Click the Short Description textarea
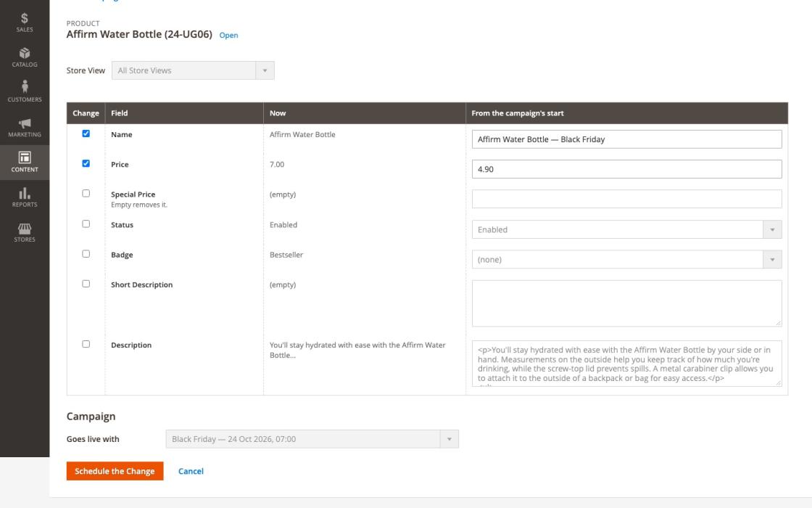 coord(626,304)
